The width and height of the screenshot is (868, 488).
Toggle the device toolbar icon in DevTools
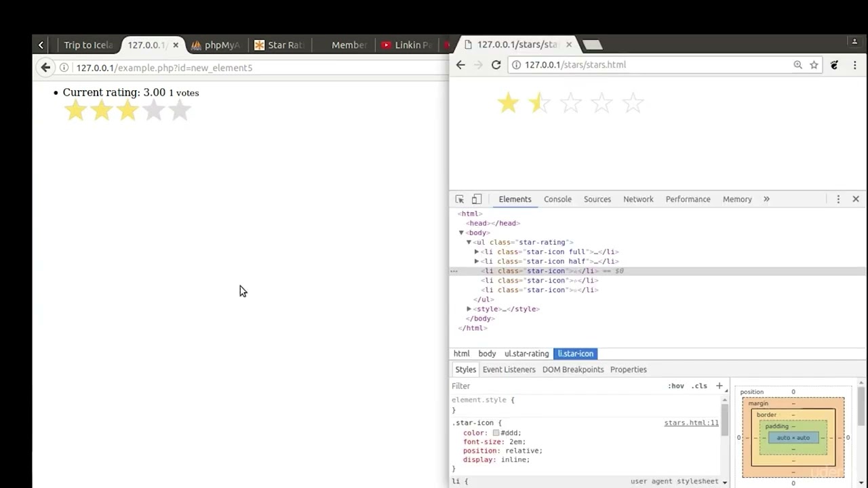477,199
